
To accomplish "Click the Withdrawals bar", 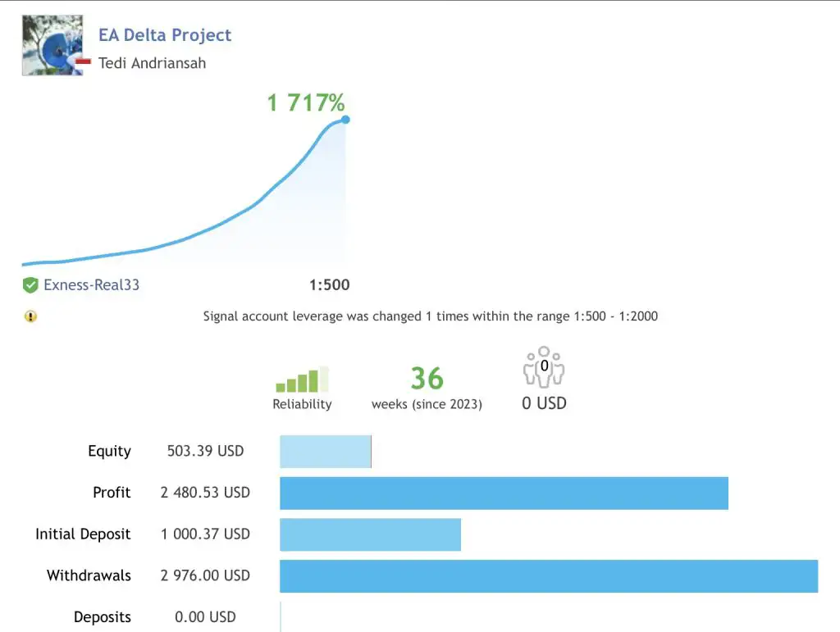I will (549, 575).
